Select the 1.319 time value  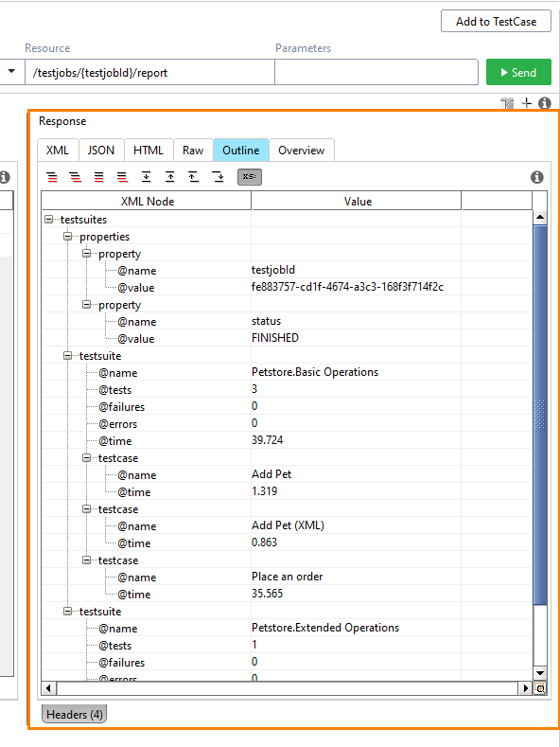pos(264,491)
